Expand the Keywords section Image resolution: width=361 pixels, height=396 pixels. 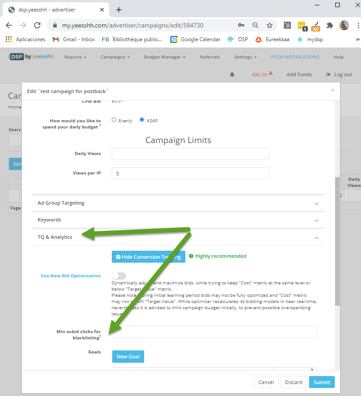pyautogui.click(x=178, y=220)
